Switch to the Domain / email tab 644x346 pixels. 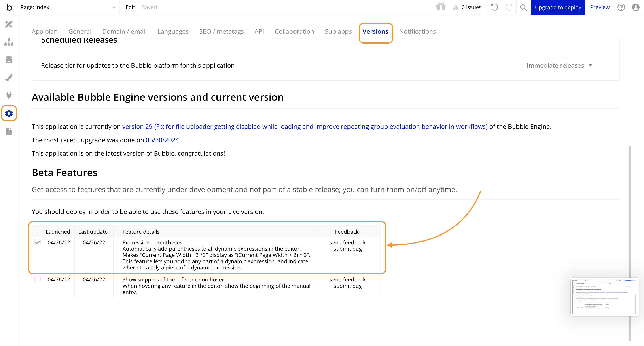click(x=124, y=31)
